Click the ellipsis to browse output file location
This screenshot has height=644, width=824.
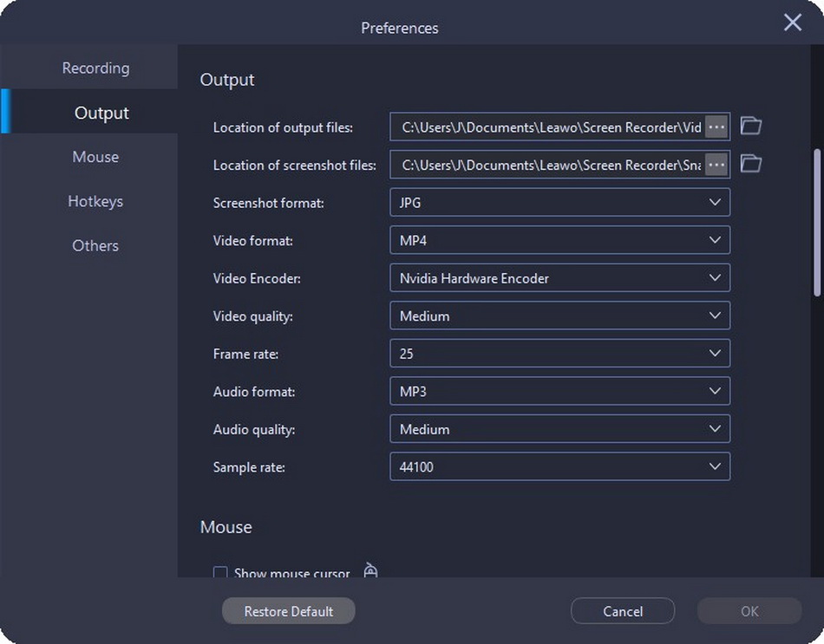click(x=716, y=127)
